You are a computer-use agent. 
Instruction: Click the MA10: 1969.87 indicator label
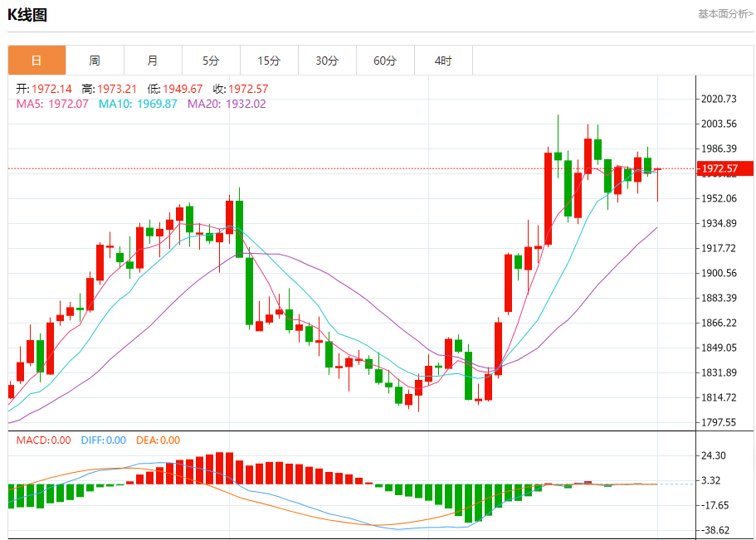click(138, 105)
